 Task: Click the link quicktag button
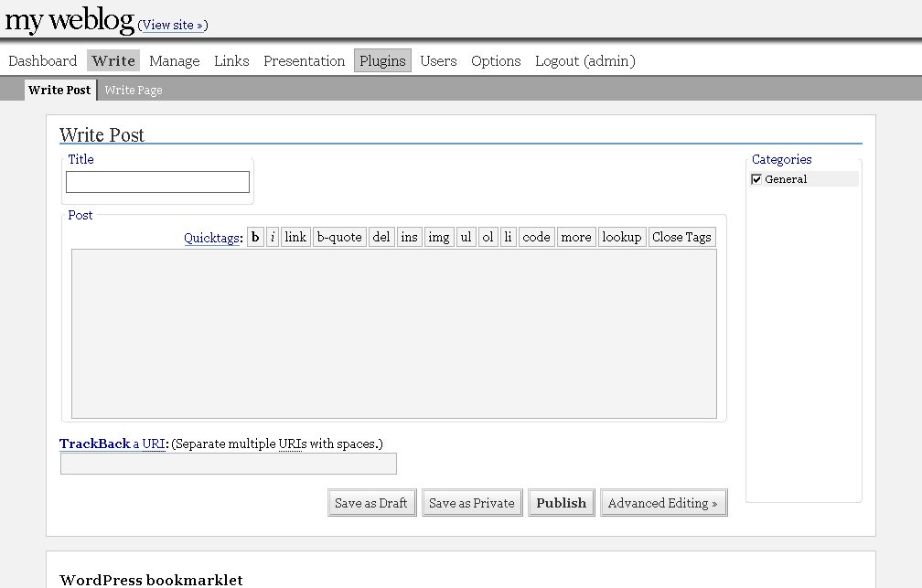pyautogui.click(x=295, y=237)
